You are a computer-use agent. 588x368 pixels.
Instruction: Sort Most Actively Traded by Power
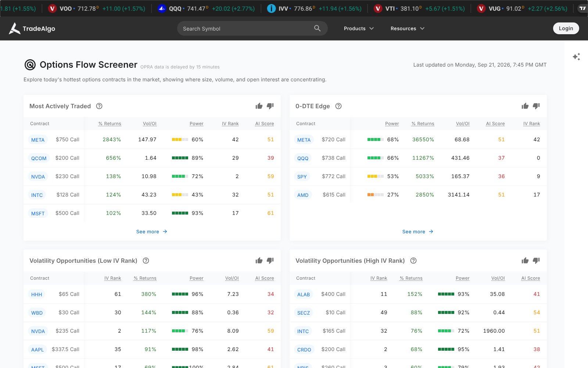click(197, 124)
